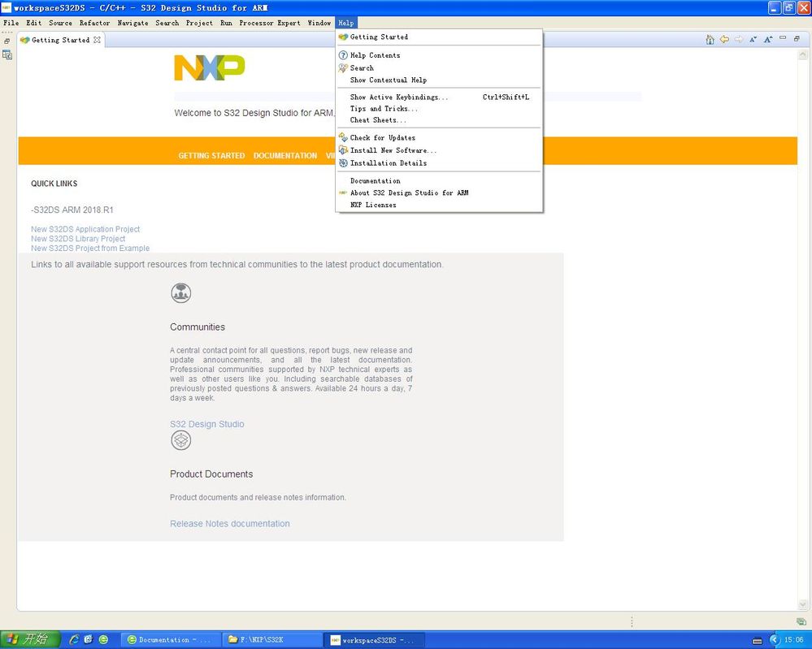Click the restore icon in left sidebar
The height and width of the screenshot is (649, 812).
click(7, 41)
